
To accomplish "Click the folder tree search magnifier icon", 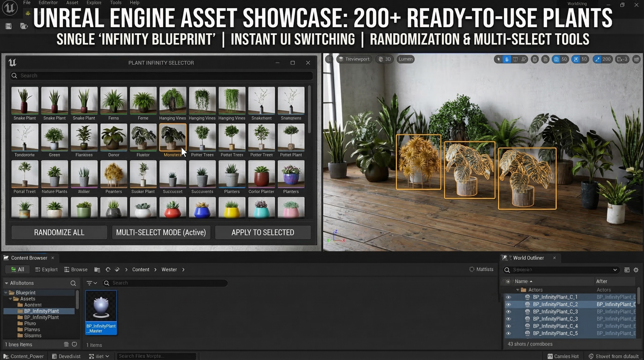I will [x=73, y=283].
